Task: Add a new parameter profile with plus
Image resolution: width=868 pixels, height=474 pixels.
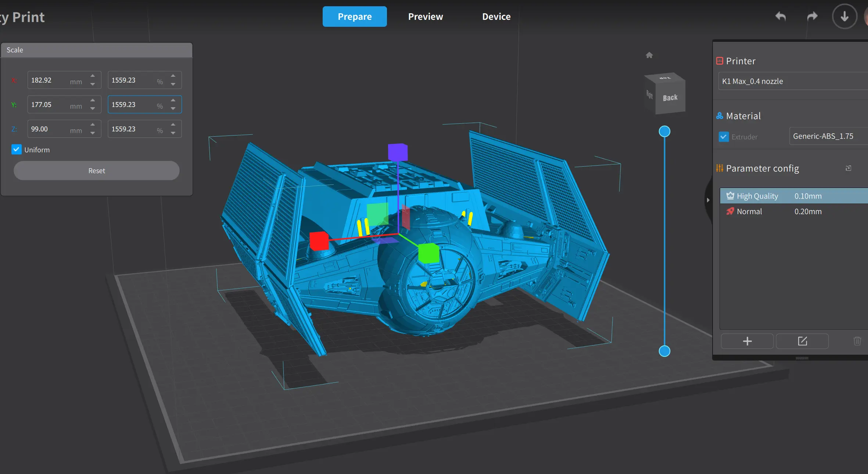Action: (x=747, y=341)
